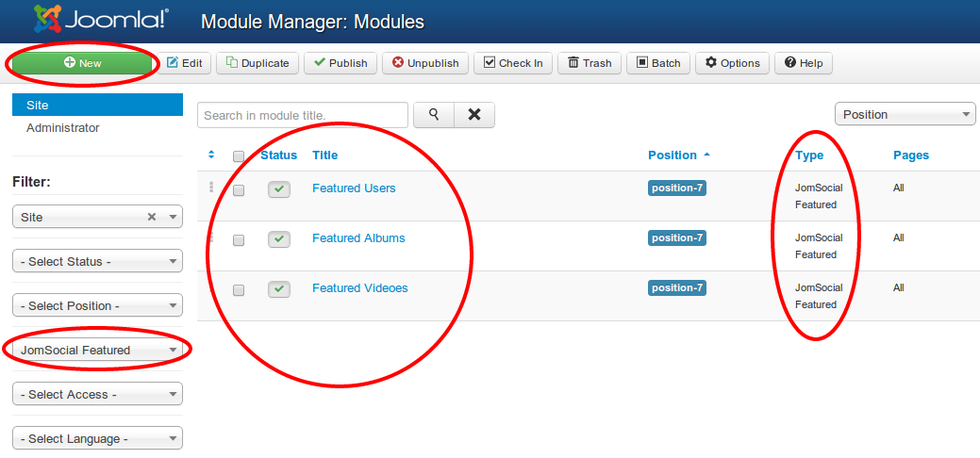Click the ordering sort arrows icon

pyautogui.click(x=211, y=155)
